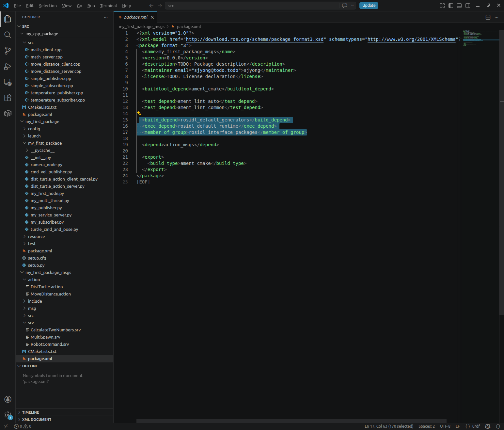This screenshot has height=430, width=504.
Task: Open Explorer more actions ellipsis
Action: 106,17
